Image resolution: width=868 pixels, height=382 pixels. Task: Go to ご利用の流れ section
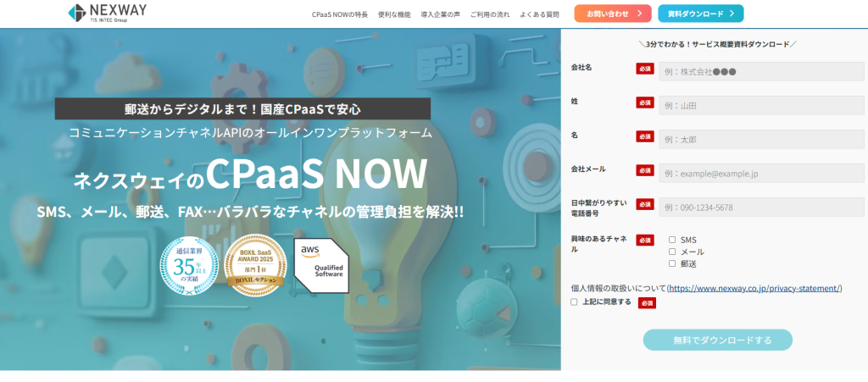(x=490, y=14)
